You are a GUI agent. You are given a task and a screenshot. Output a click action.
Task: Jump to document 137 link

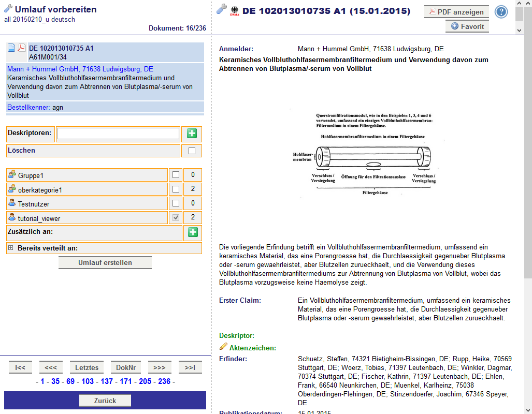tap(107, 381)
